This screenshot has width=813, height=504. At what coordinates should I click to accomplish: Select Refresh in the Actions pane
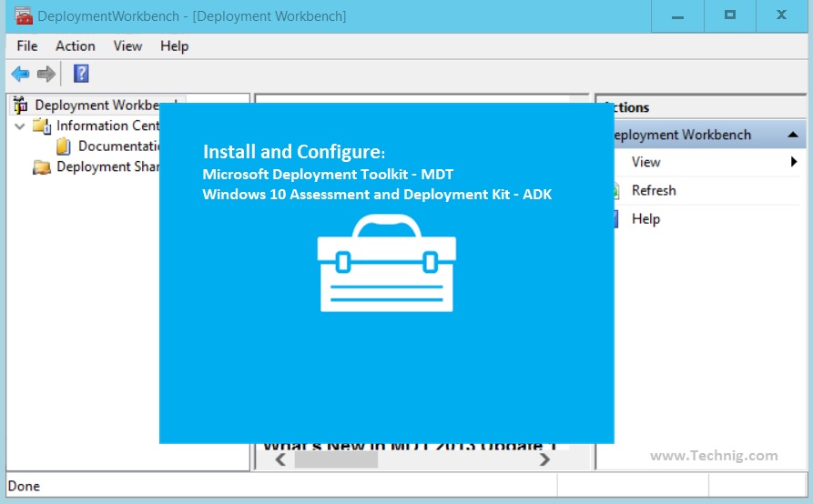click(x=654, y=191)
